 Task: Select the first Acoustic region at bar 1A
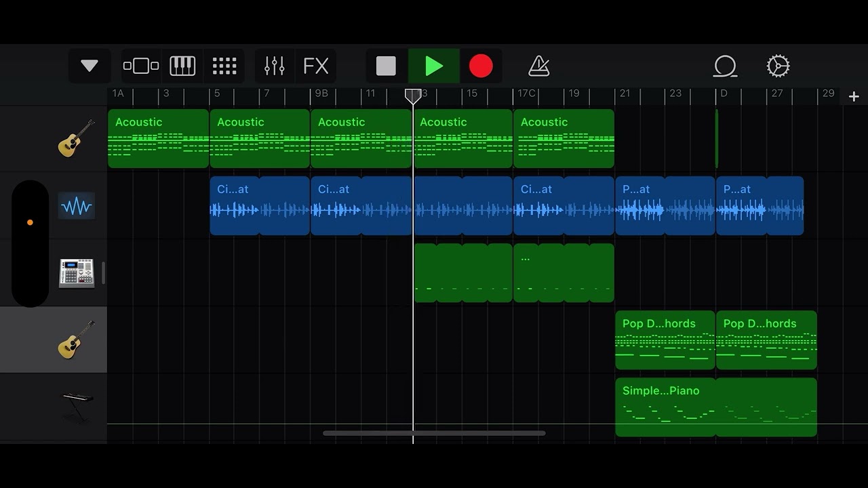(158, 138)
